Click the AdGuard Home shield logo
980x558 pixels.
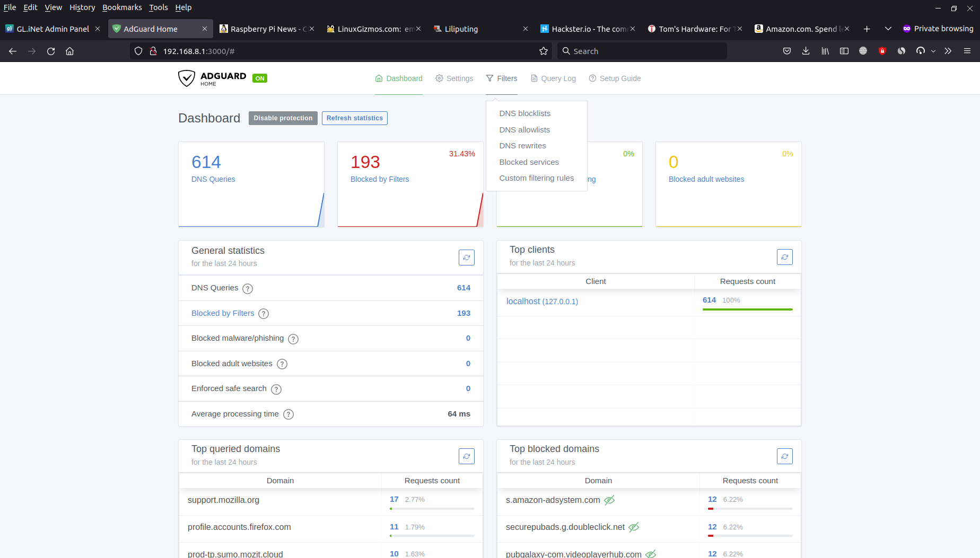[187, 78]
